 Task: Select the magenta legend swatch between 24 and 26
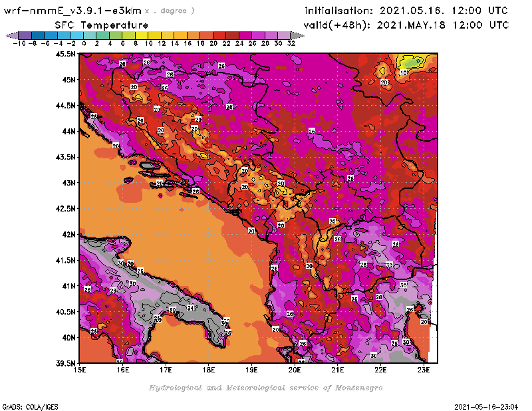tap(245, 35)
